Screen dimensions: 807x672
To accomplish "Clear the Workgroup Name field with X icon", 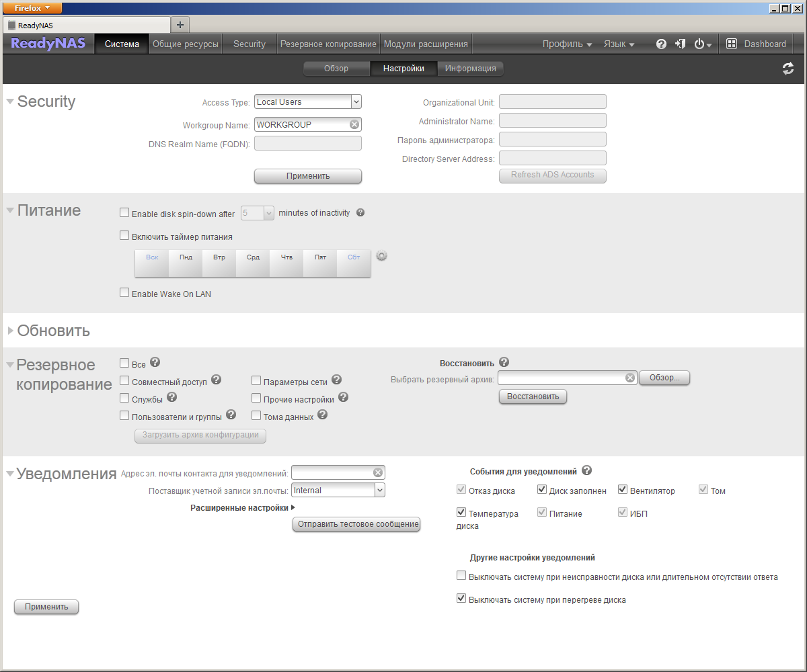I will tap(354, 124).
